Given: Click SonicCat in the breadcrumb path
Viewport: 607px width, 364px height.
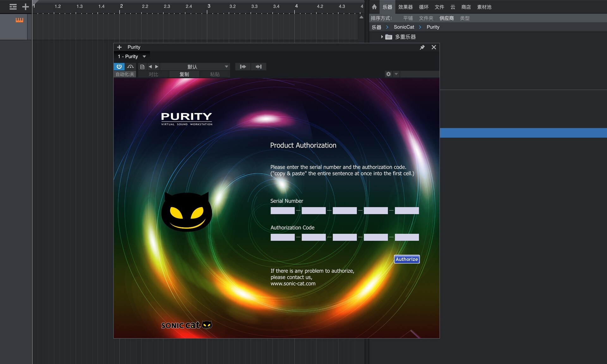Looking at the screenshot, I should [404, 27].
